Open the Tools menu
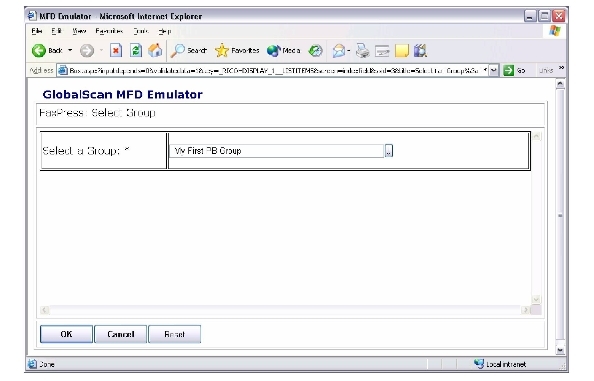The image size is (594, 381). click(141, 31)
